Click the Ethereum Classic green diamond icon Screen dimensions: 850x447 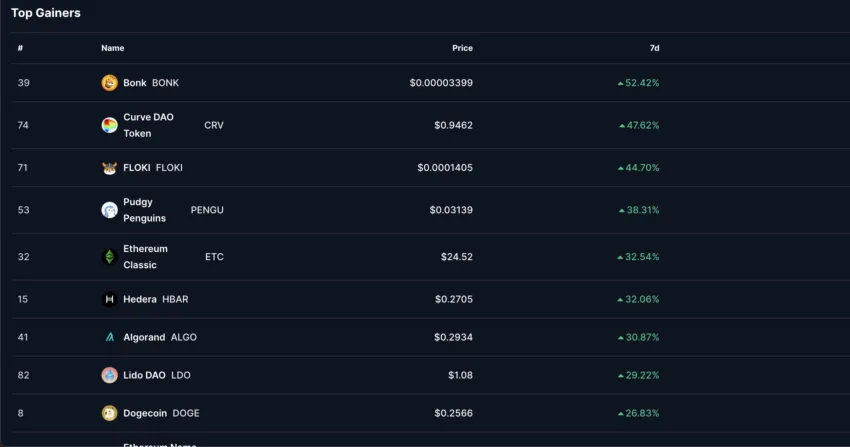110,257
